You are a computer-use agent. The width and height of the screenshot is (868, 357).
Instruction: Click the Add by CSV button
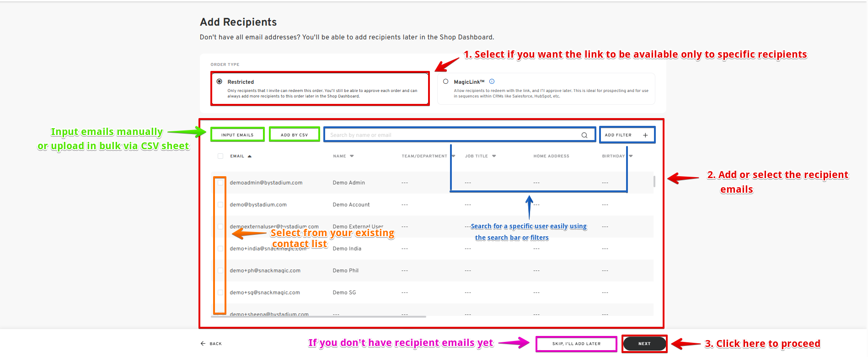pos(294,135)
